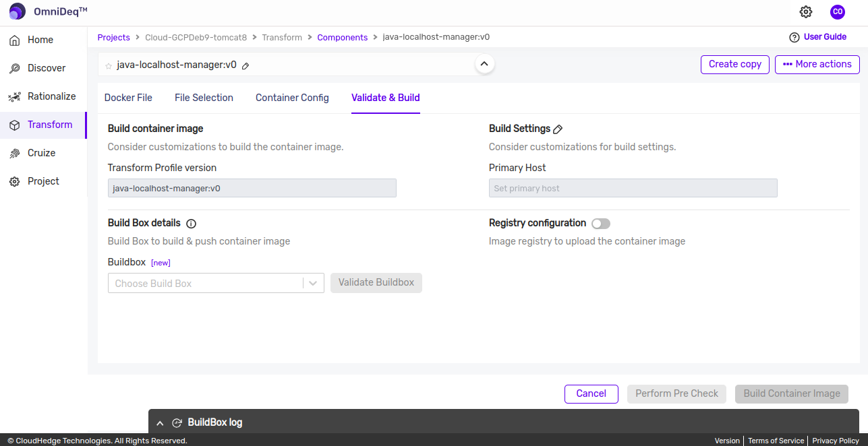The width and height of the screenshot is (868, 446).
Task: Open the More actions menu
Action: point(817,64)
